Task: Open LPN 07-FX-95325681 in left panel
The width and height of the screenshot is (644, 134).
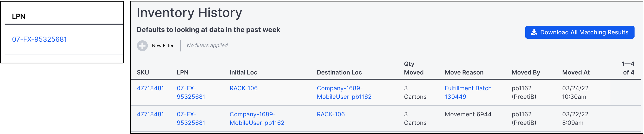Action: tap(39, 39)
